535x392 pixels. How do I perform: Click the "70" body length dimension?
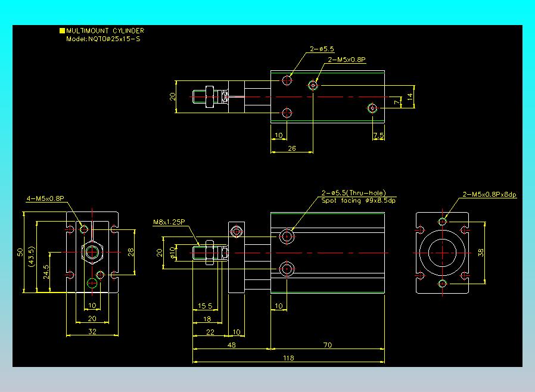pos(328,345)
